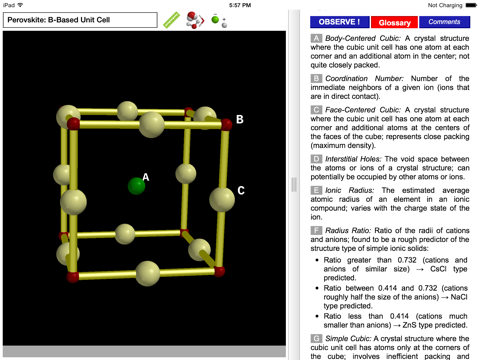Tap the gray bar below the 3D viewer
This screenshot has width=480, height=360.
pyautogui.click(x=144, y=351)
